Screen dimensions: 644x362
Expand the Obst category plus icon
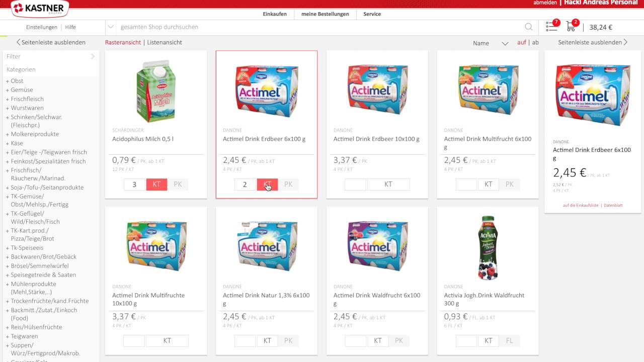(8, 81)
